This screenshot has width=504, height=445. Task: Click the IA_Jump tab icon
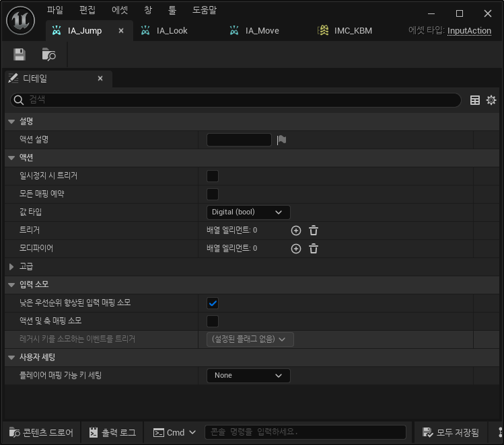point(57,30)
